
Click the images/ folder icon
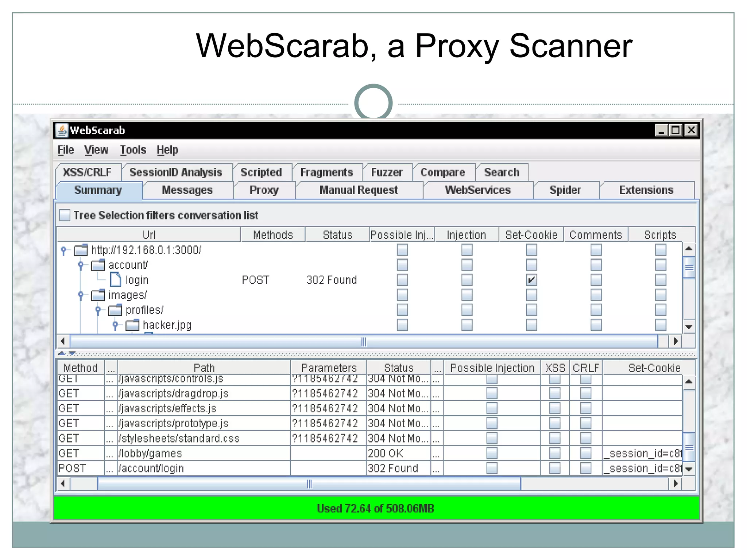98,295
